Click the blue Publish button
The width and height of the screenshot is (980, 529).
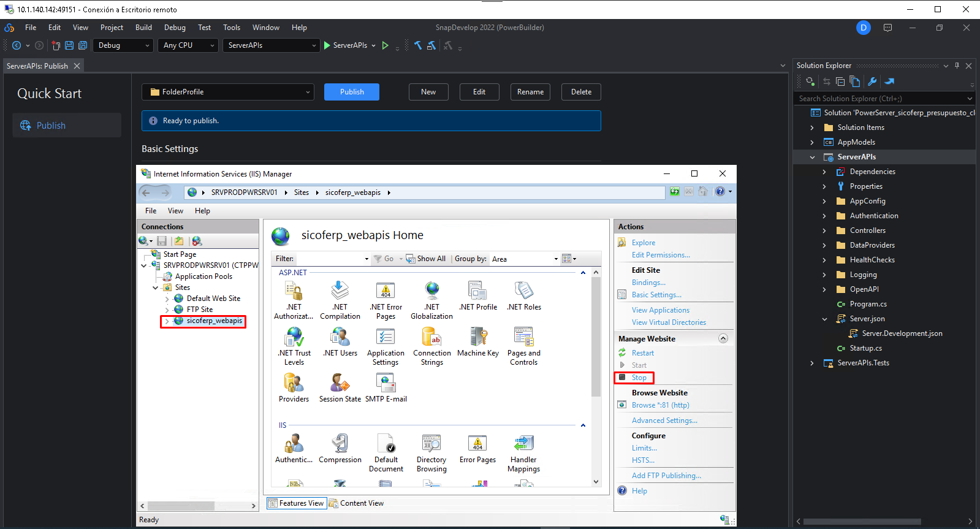352,92
